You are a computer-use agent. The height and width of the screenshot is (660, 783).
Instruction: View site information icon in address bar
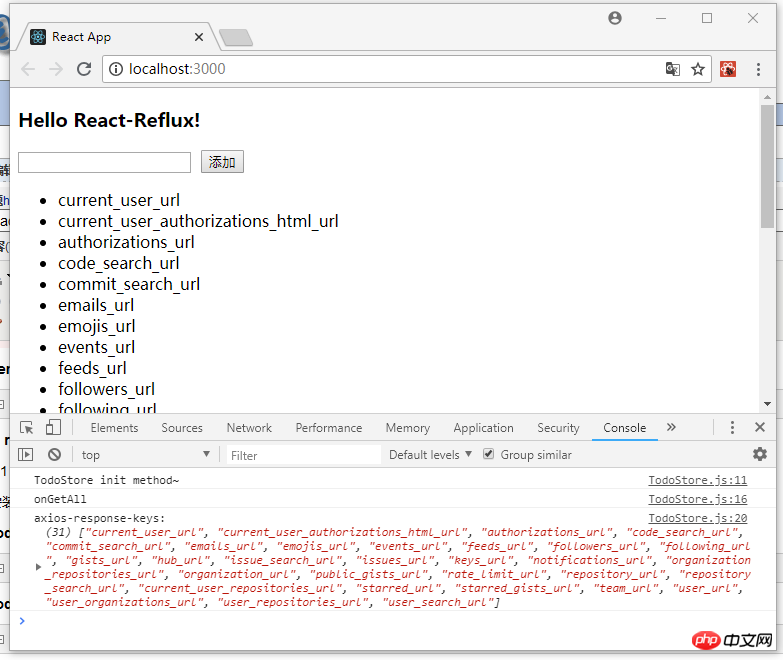click(x=116, y=69)
